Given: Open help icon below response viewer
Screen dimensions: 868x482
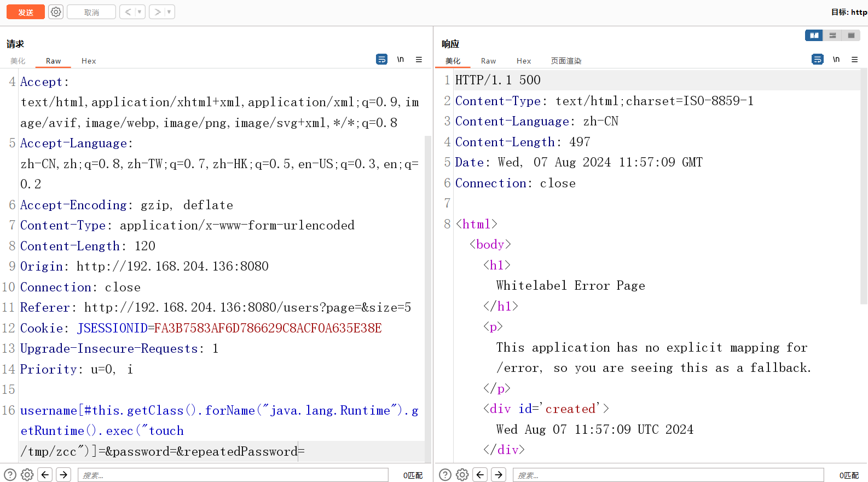Looking at the screenshot, I should (x=445, y=475).
